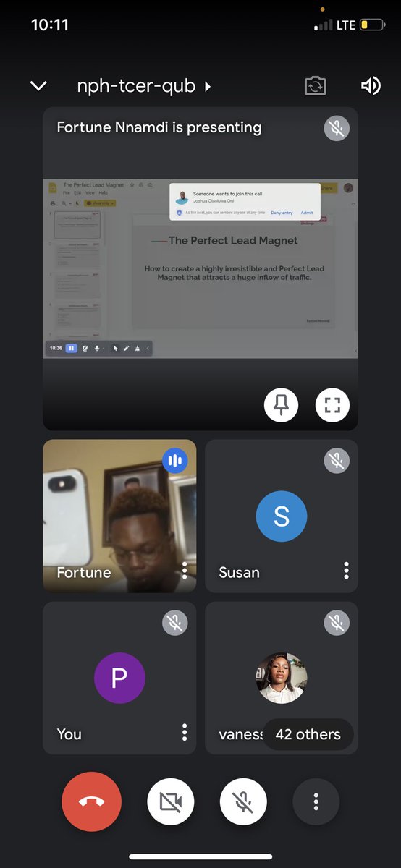This screenshot has width=401, height=868.
Task: Switch camera with the flip camera icon
Action: point(315,86)
